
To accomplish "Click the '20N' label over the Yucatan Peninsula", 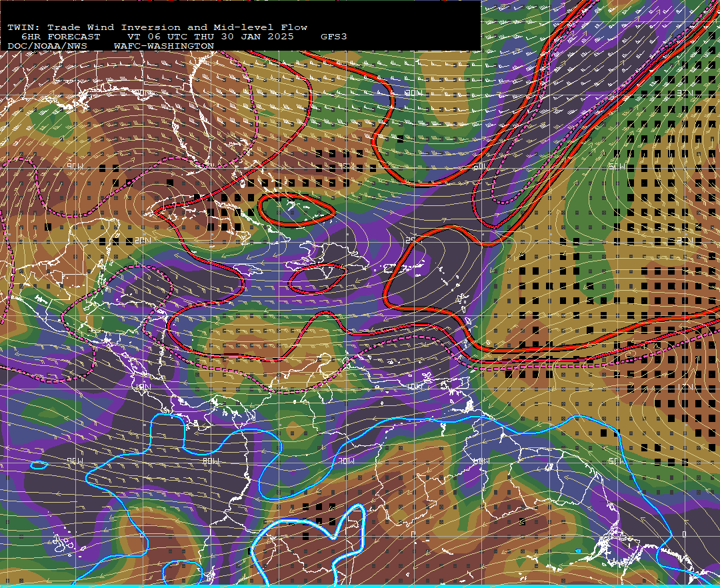I will (x=143, y=241).
